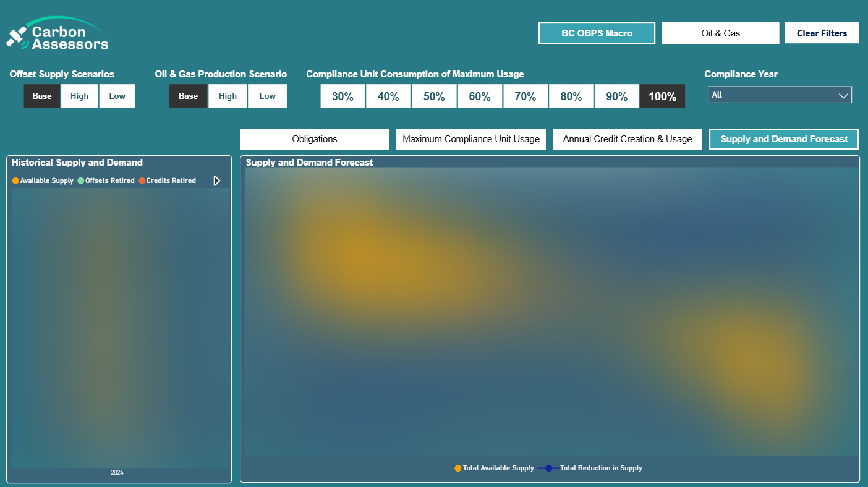The image size is (868, 487).
Task: Click the historical chart plot area
Action: pos(121,328)
